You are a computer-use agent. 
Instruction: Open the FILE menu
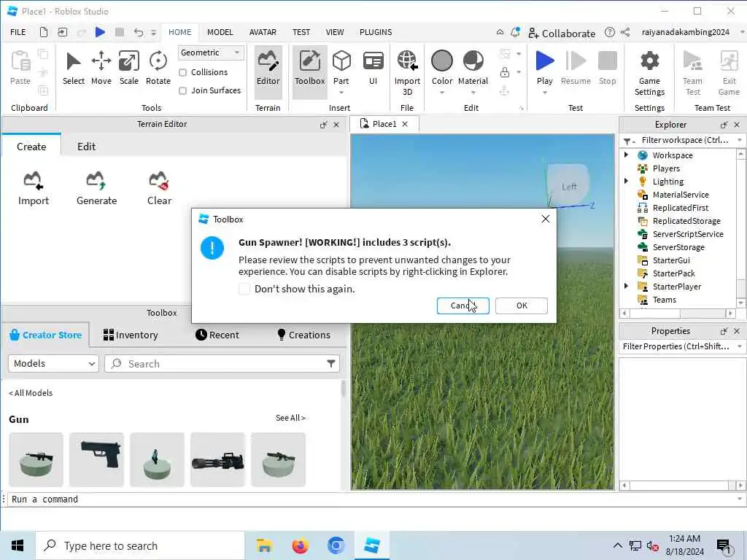pyautogui.click(x=18, y=32)
